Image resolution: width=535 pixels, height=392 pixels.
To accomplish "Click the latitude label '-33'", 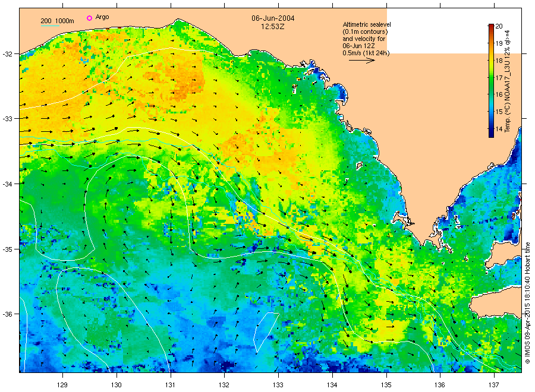I will 8,119.
